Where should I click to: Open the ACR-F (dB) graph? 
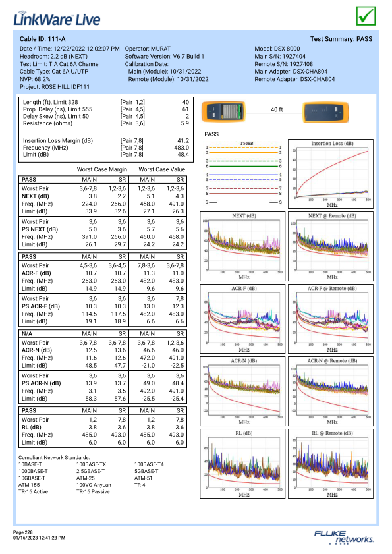242,319
